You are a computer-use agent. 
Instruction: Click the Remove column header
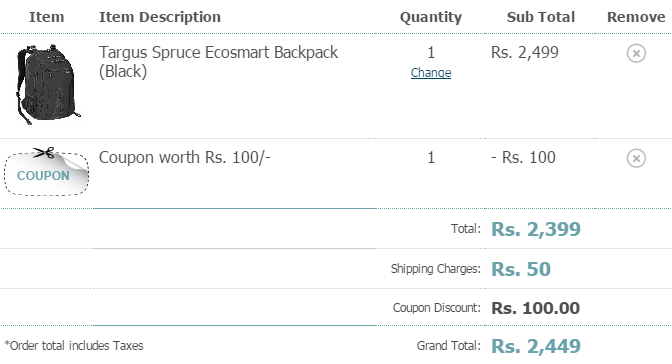pos(636,17)
